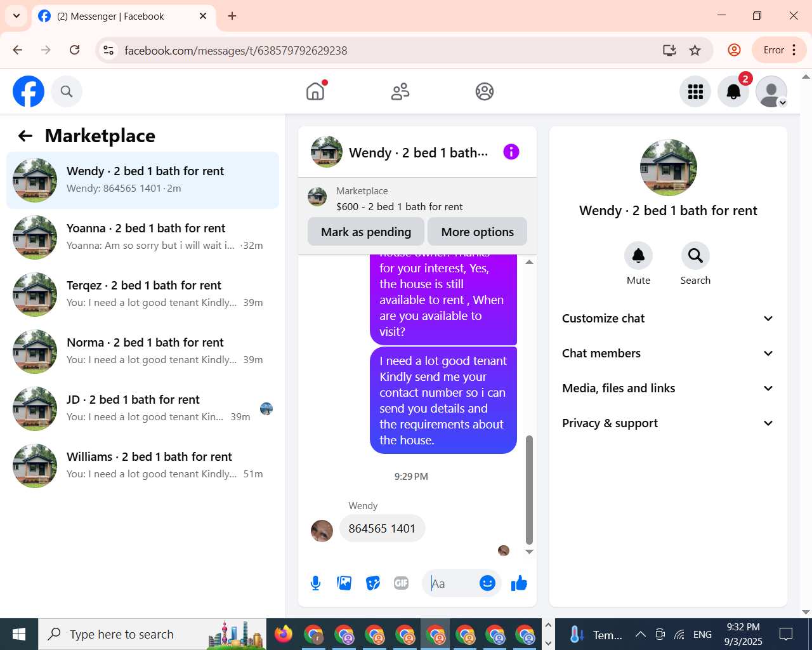Click the Mute bell icon
This screenshot has height=650, width=812.
[x=638, y=255]
